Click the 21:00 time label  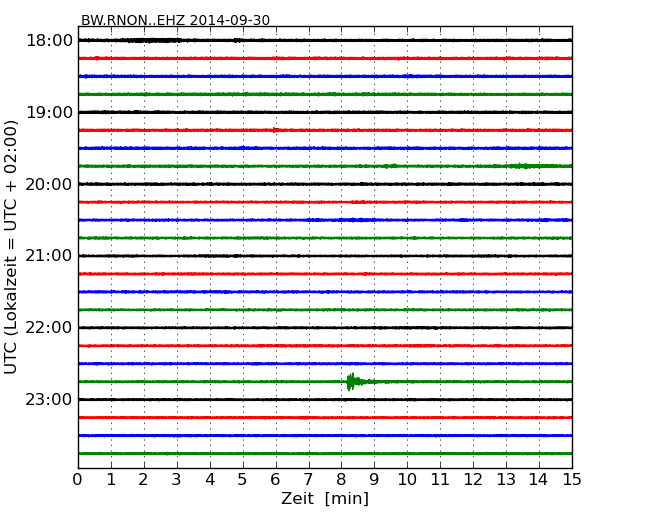point(49,256)
